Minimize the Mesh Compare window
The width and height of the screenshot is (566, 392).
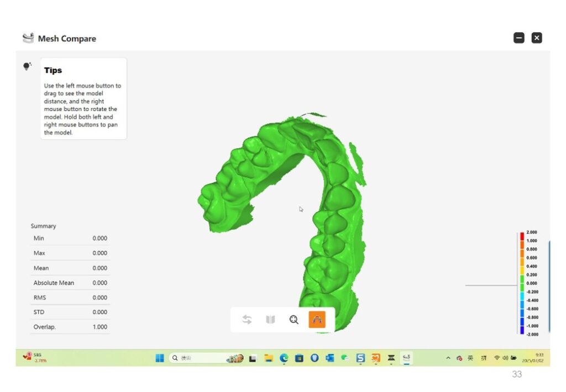[518, 38]
